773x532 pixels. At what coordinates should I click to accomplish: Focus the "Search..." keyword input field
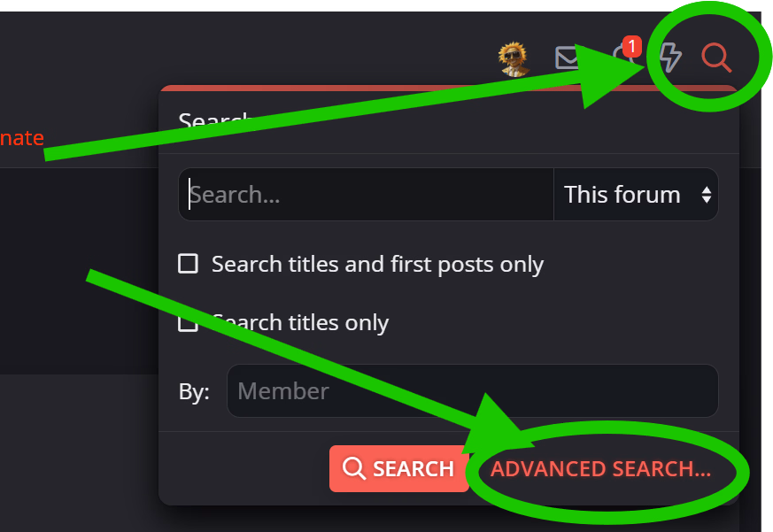(367, 194)
